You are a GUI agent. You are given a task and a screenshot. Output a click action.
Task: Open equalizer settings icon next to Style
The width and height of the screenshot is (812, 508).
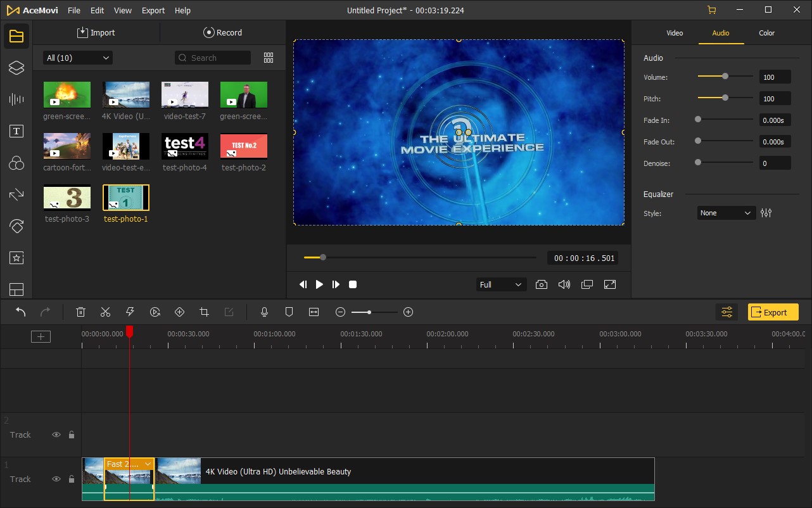(x=766, y=213)
